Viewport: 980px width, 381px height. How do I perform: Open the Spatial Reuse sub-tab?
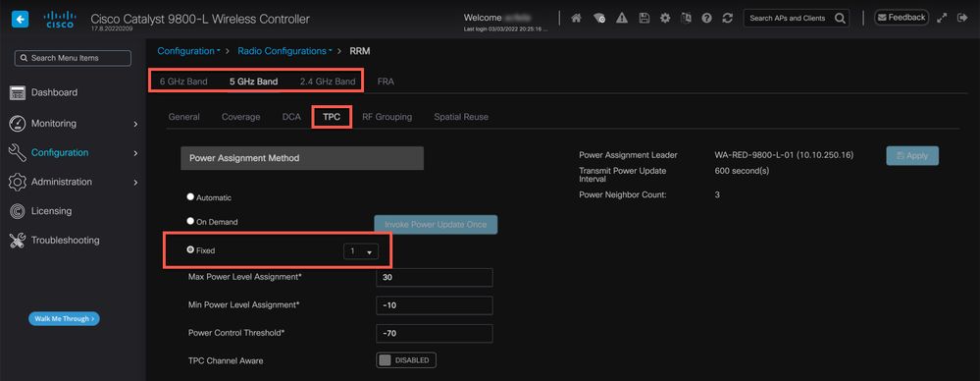click(461, 117)
